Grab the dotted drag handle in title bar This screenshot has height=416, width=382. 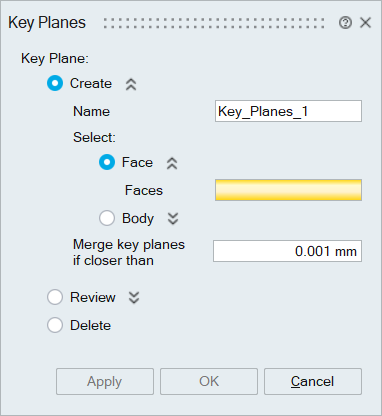click(213, 23)
